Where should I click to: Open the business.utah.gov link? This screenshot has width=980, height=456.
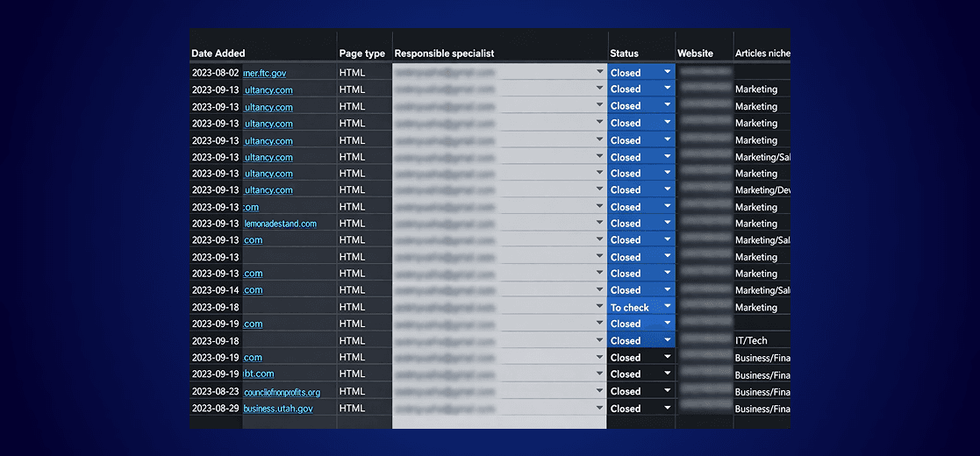point(278,409)
